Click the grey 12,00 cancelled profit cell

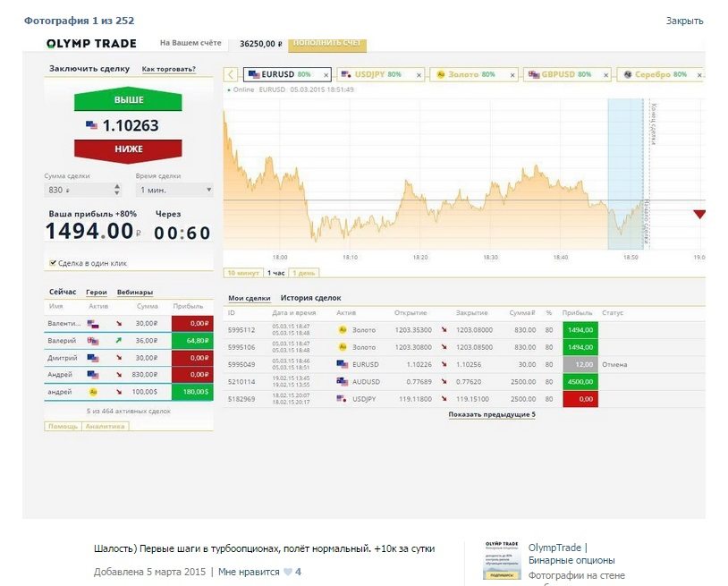tap(580, 364)
